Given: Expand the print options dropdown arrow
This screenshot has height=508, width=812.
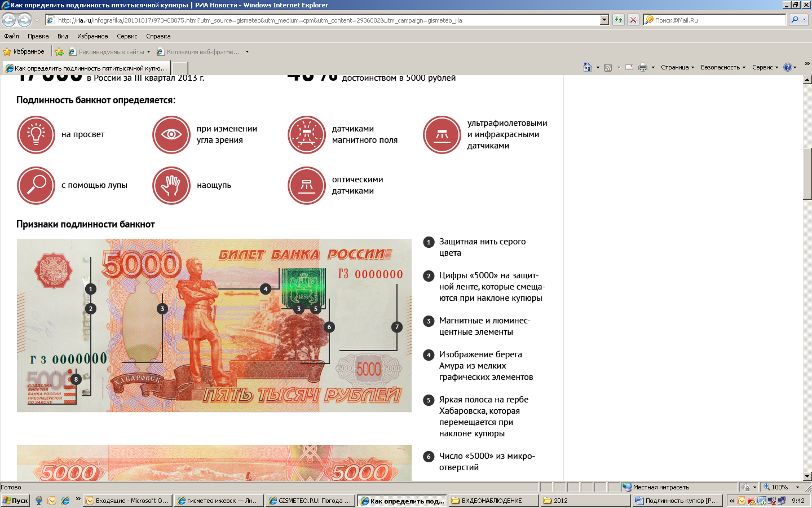Looking at the screenshot, I should point(653,67).
